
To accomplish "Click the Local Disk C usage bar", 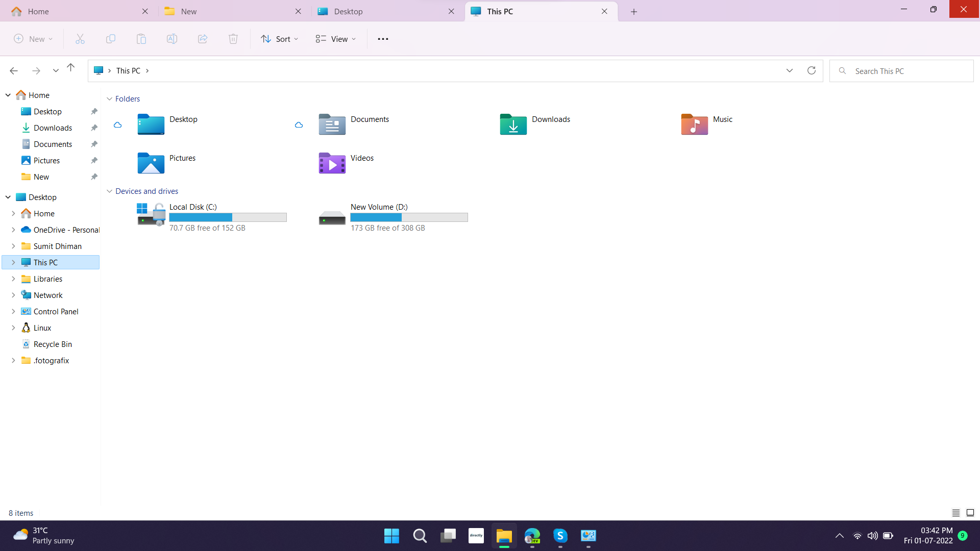I will click(228, 217).
